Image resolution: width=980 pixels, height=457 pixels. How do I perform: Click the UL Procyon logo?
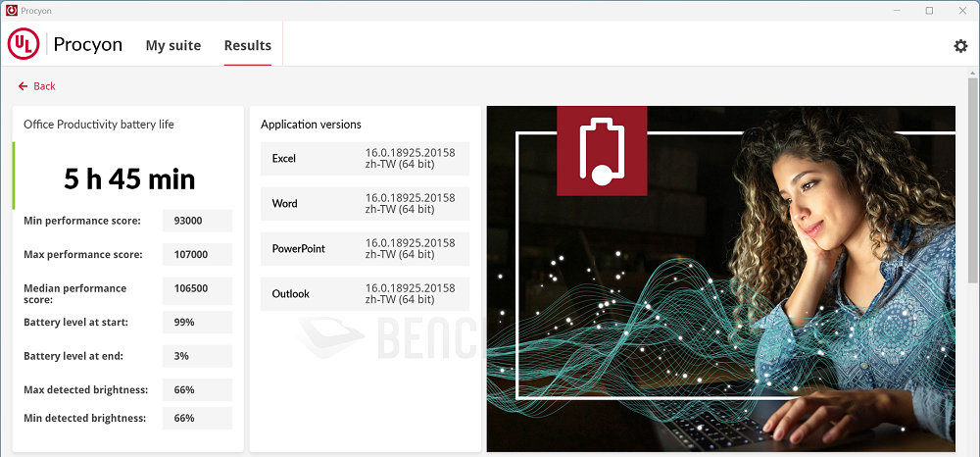(x=24, y=45)
